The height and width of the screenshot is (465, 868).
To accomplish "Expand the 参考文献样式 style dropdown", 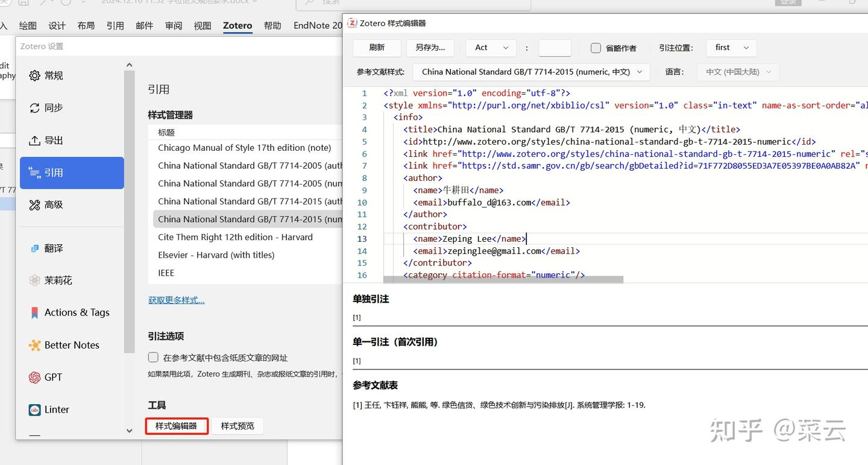I will click(531, 72).
